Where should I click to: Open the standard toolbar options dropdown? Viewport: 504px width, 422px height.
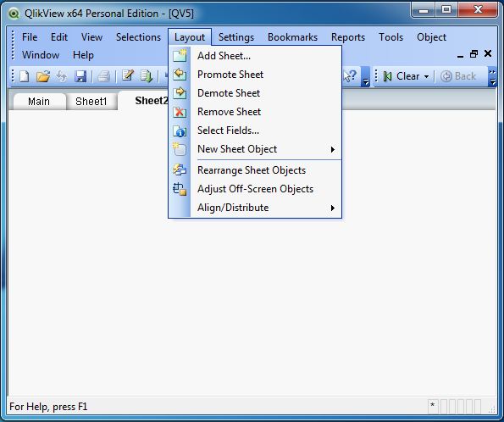pyautogui.click(x=365, y=76)
